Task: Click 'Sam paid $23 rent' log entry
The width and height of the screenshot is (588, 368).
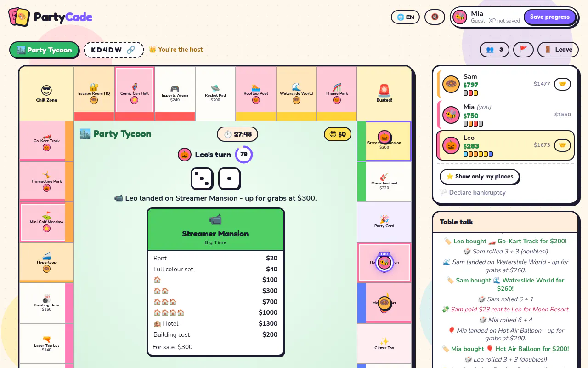Action: pos(505,309)
